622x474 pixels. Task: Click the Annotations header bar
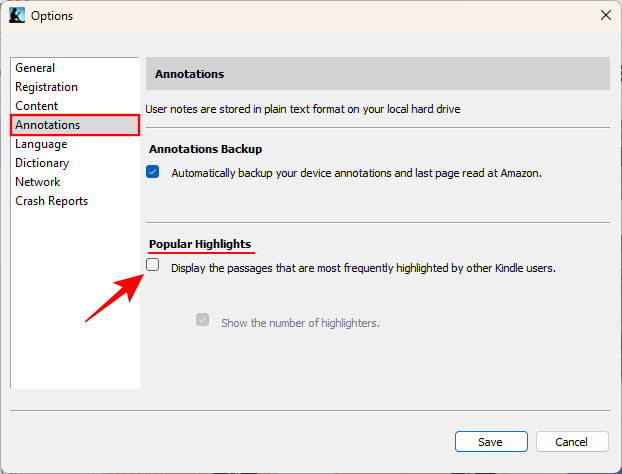pyautogui.click(x=378, y=74)
